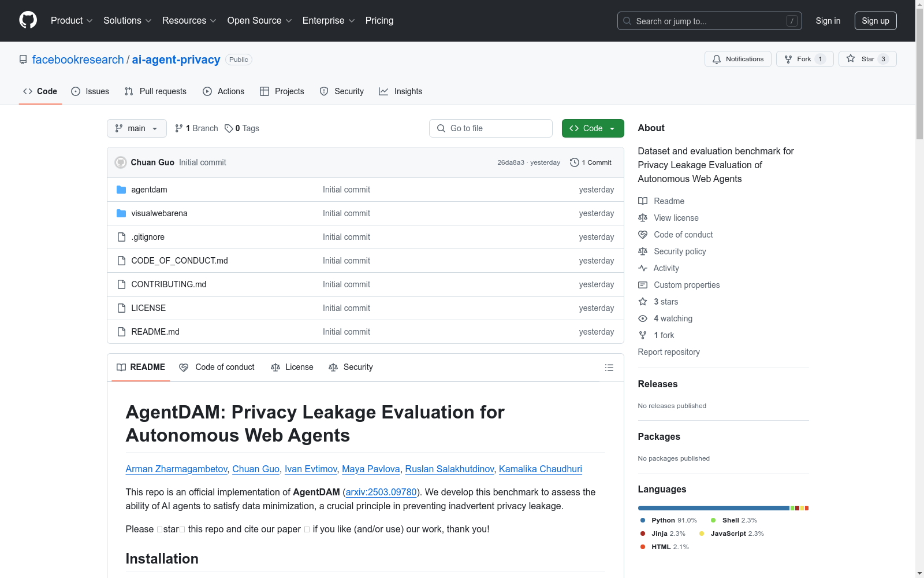
Task: Select the License tab in README panel
Action: click(292, 367)
